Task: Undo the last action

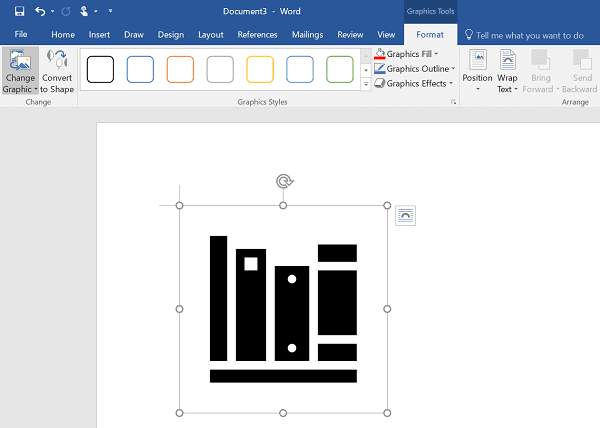Action: (40, 11)
